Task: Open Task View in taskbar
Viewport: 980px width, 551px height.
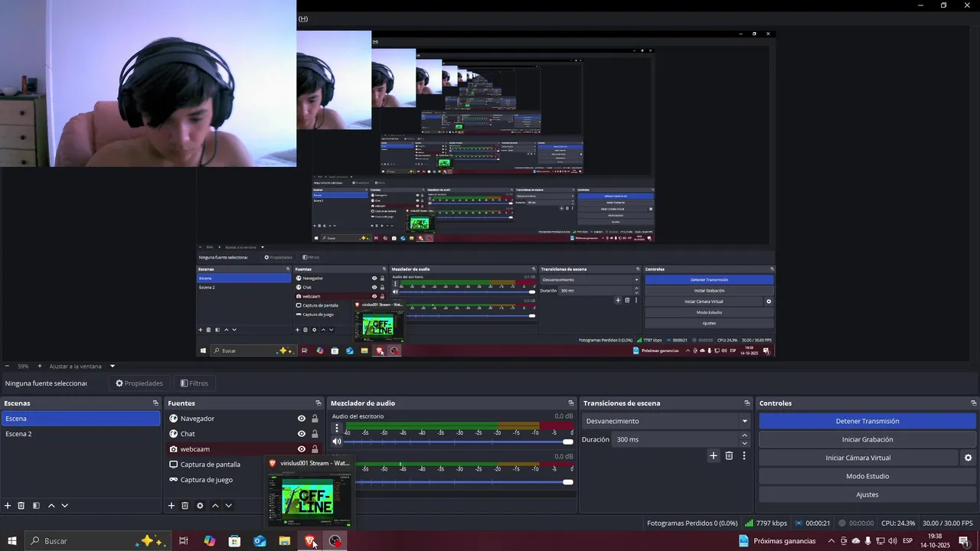Action: pyautogui.click(x=184, y=540)
